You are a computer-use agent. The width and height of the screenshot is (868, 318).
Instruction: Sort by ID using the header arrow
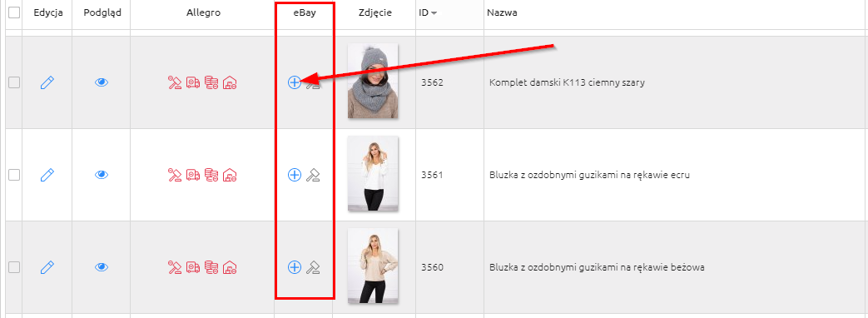pos(434,13)
